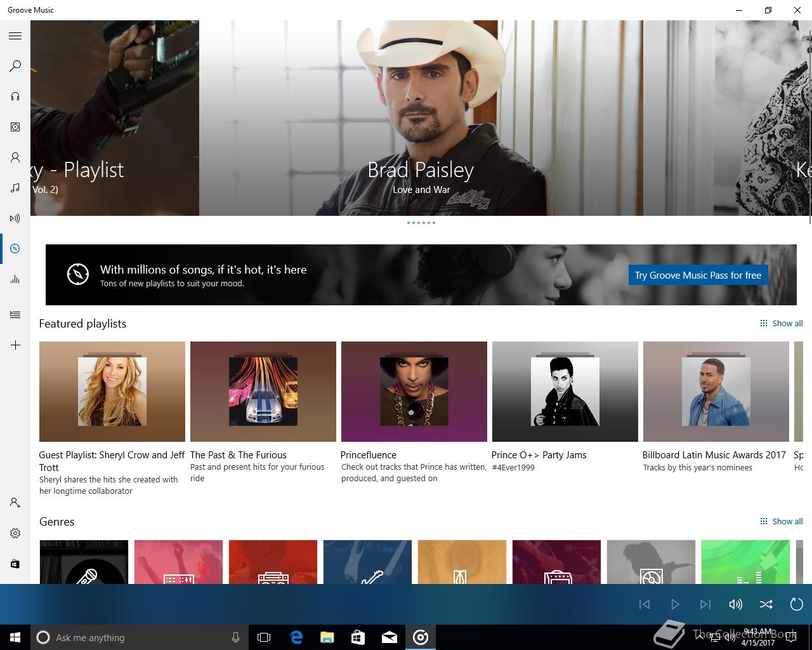Open the red genre tile with boombox icon
This screenshot has height=650, width=812.
[x=273, y=562]
